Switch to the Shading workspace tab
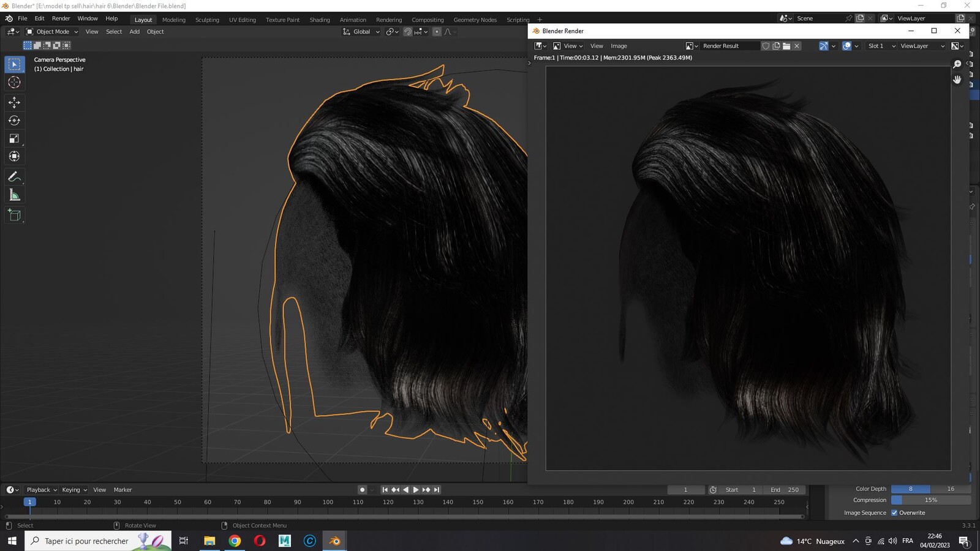The image size is (980, 551). pyautogui.click(x=320, y=20)
